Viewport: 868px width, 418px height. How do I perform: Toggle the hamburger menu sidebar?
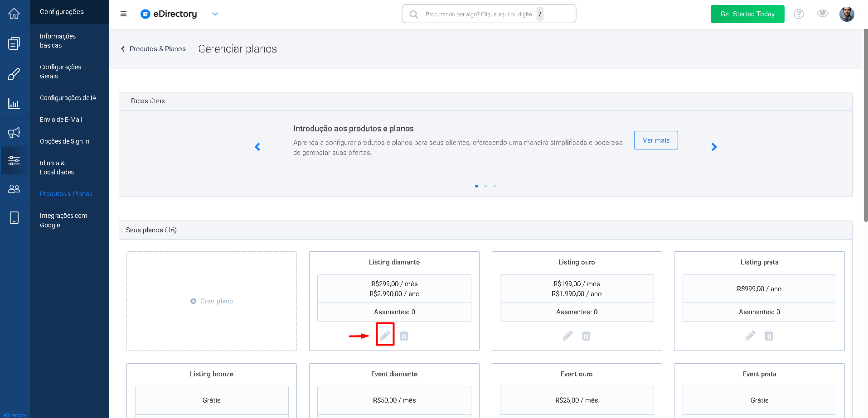point(123,14)
